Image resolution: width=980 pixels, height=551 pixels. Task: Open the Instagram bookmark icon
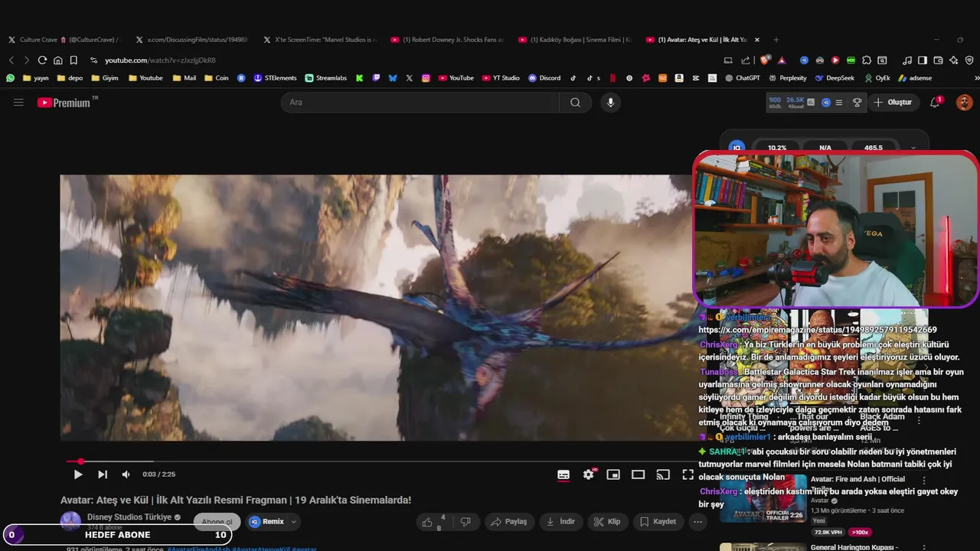[426, 78]
